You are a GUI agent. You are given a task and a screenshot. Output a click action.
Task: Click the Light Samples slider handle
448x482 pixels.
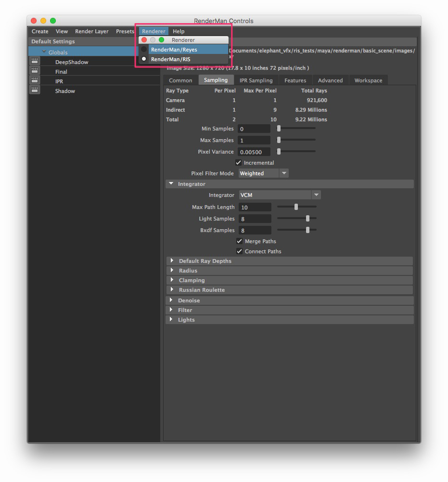tap(307, 218)
